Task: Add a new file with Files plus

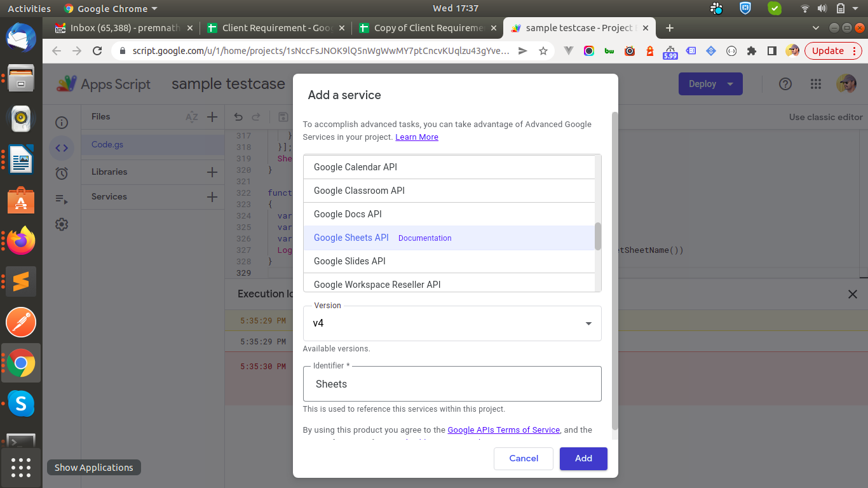Action: point(212,117)
